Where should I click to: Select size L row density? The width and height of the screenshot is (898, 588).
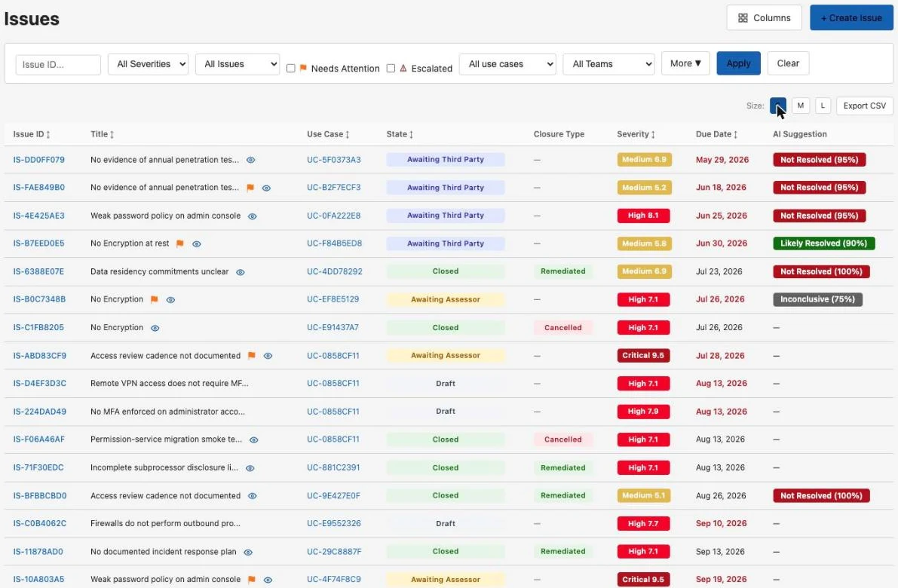pyautogui.click(x=823, y=106)
